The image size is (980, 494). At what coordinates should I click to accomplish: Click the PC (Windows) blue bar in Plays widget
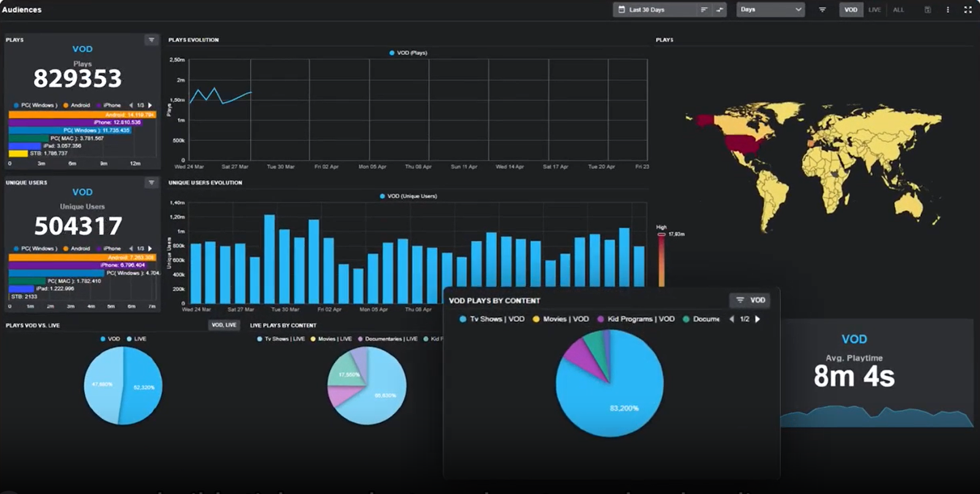70,130
